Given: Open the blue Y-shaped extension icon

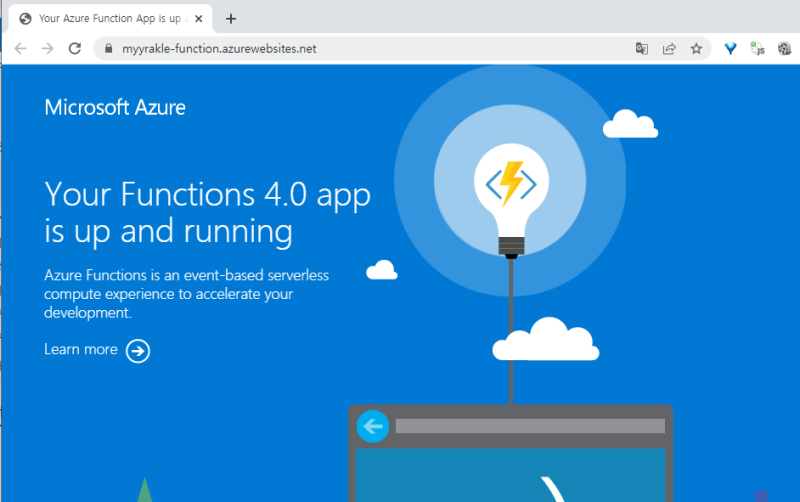Looking at the screenshot, I should pos(731,48).
